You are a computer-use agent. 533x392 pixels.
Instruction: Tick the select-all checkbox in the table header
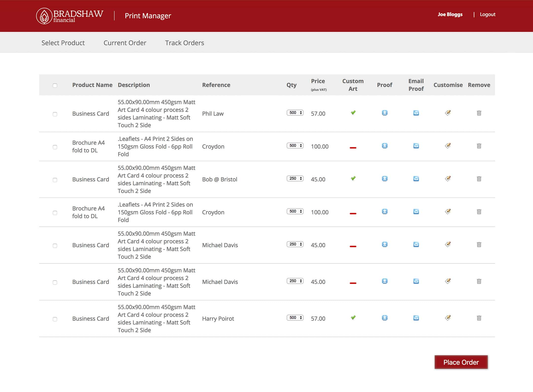55,86
